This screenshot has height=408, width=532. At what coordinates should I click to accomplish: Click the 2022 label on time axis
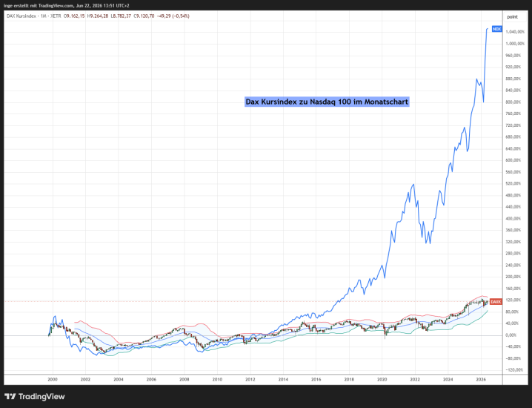coord(415,380)
